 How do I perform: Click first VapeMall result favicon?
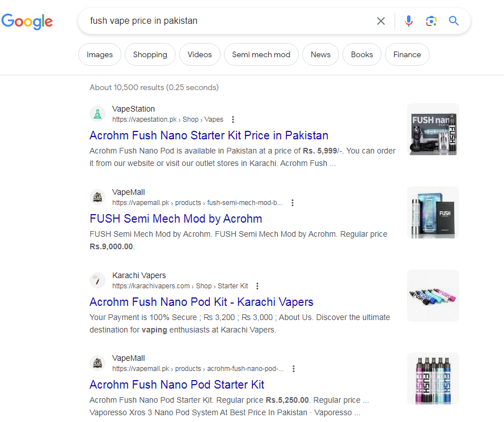(x=98, y=197)
